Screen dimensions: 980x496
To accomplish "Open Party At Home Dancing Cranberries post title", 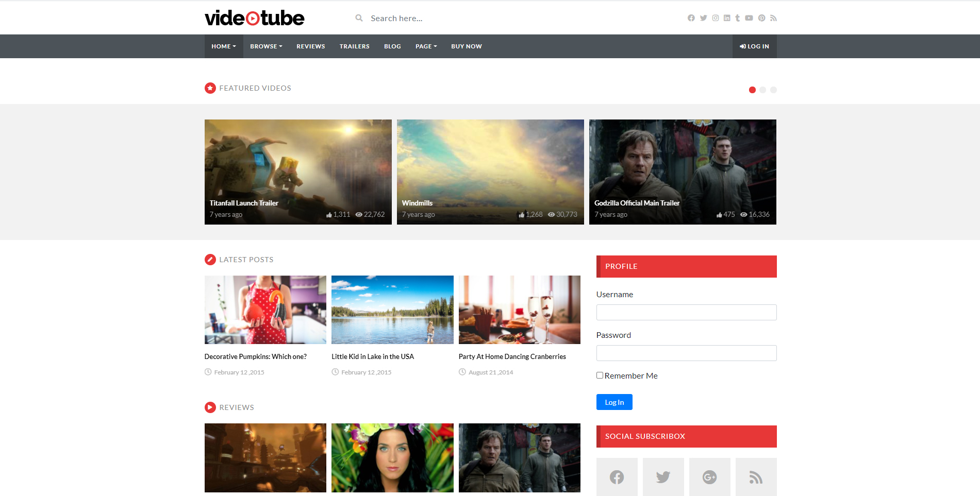I will (x=512, y=356).
